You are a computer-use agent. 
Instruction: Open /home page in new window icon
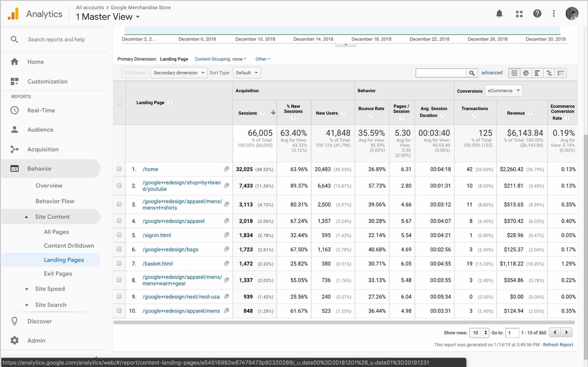(x=226, y=169)
